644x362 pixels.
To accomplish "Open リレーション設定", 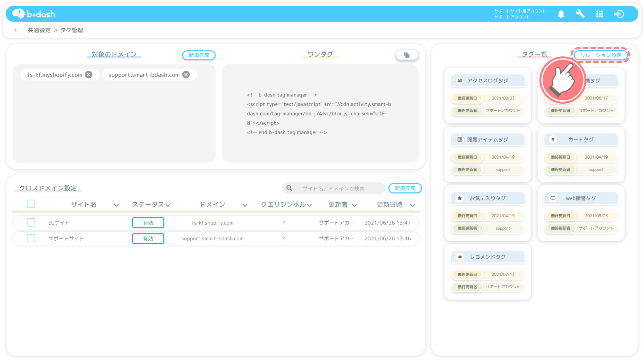I will tap(601, 55).
